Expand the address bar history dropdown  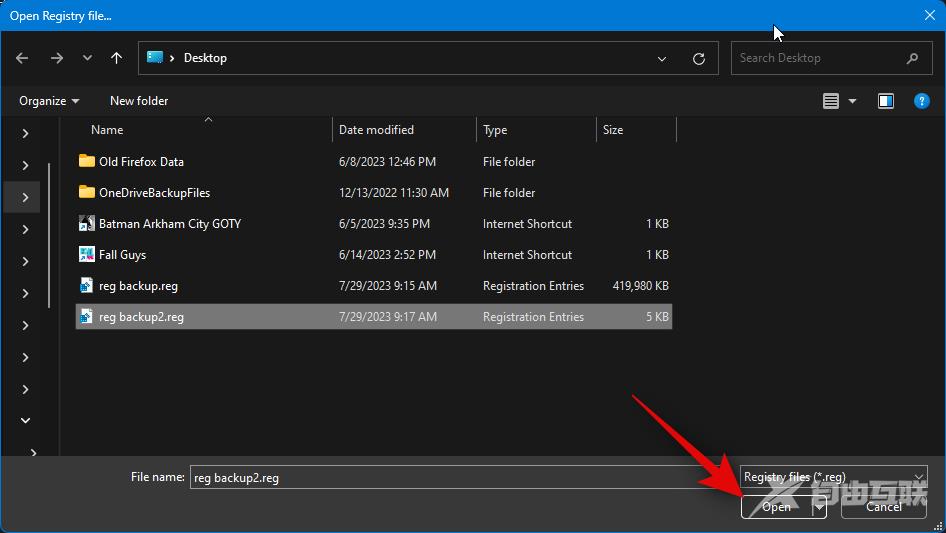coord(662,59)
